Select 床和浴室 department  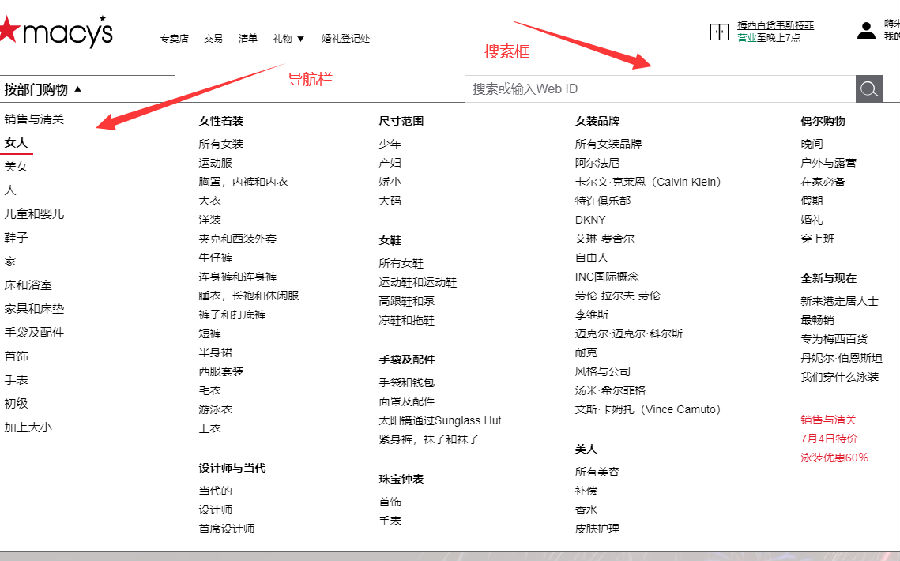pos(28,285)
